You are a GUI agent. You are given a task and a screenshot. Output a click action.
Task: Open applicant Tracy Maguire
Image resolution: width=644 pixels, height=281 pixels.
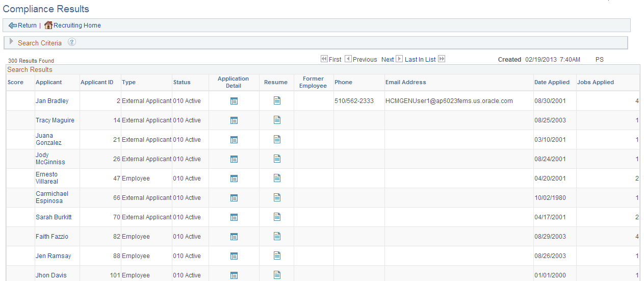[x=55, y=120]
